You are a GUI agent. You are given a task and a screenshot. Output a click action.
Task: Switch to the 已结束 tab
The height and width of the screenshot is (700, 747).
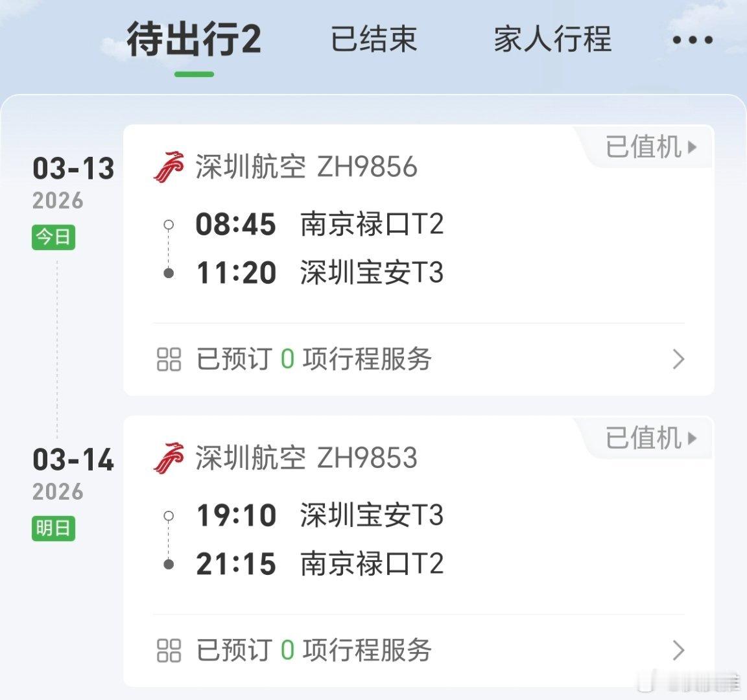coord(375,40)
